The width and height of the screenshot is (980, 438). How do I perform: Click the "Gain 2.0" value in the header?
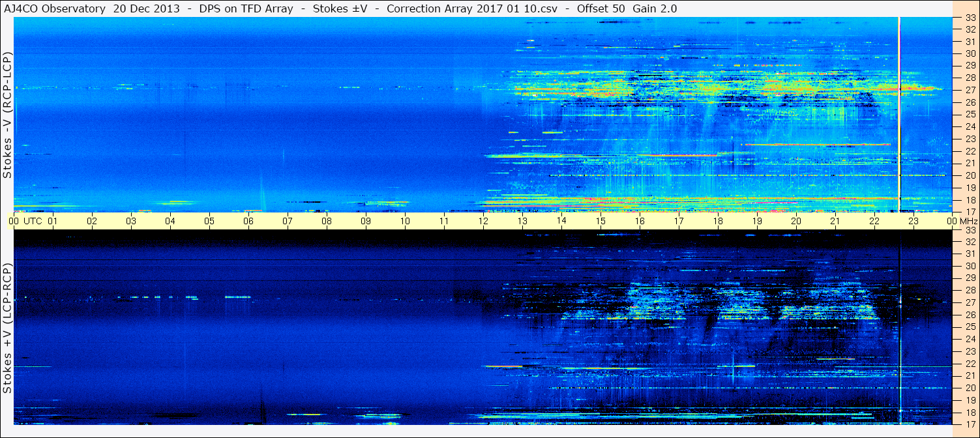pyautogui.click(x=655, y=8)
